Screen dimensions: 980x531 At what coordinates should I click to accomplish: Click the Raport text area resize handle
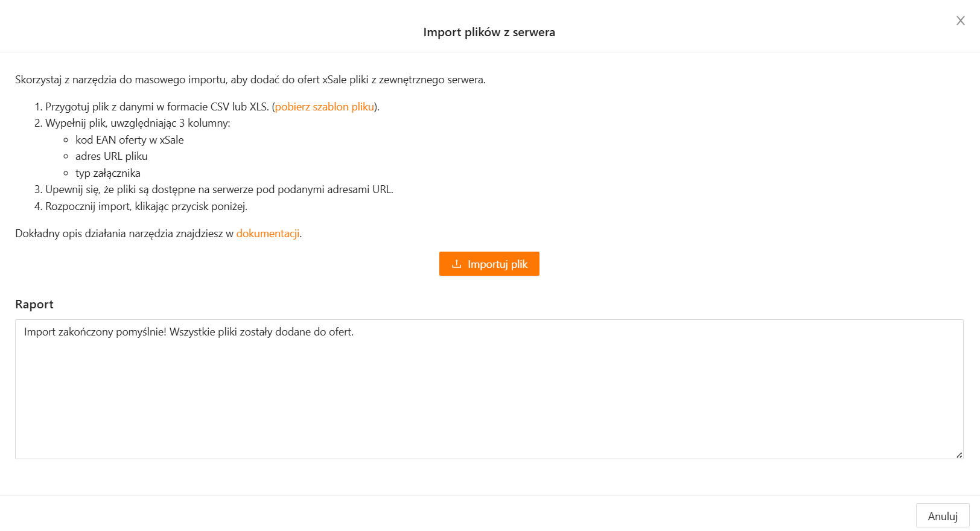pos(959,455)
